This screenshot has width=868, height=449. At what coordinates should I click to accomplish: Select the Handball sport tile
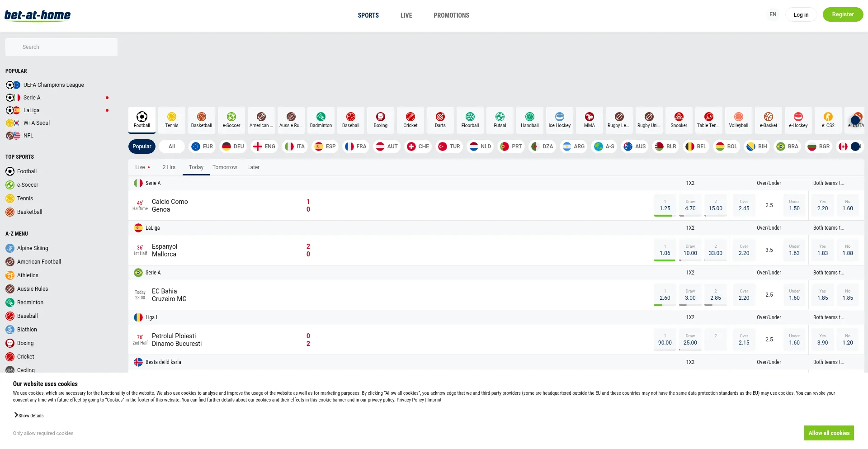(530, 120)
